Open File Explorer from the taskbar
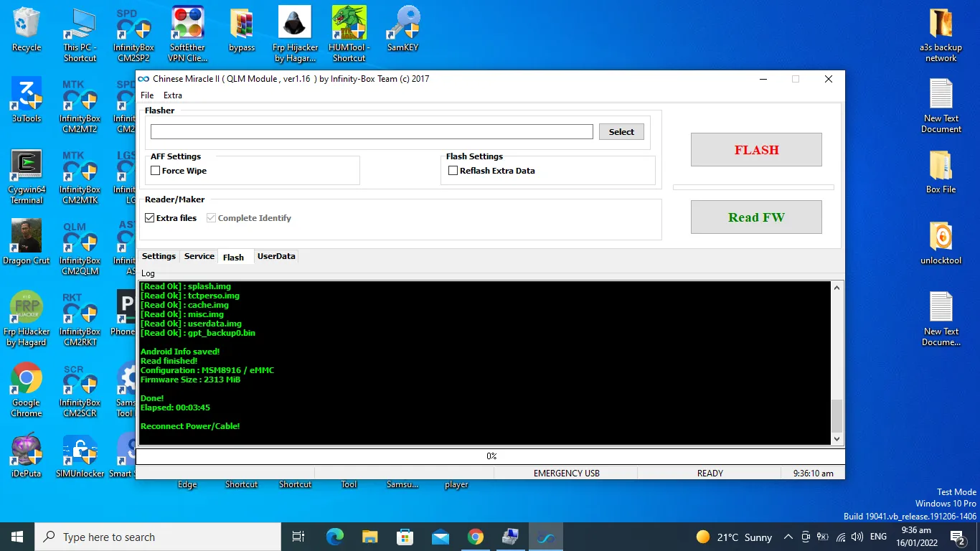 click(369, 537)
